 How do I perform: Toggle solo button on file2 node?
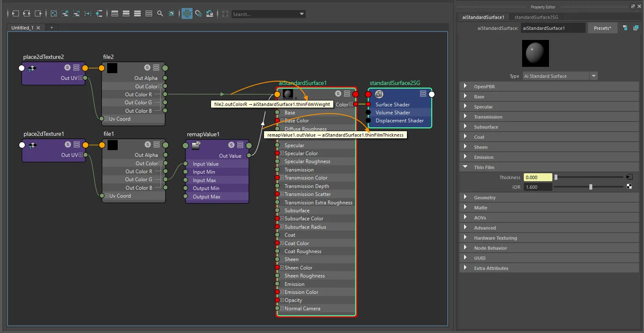(x=147, y=68)
